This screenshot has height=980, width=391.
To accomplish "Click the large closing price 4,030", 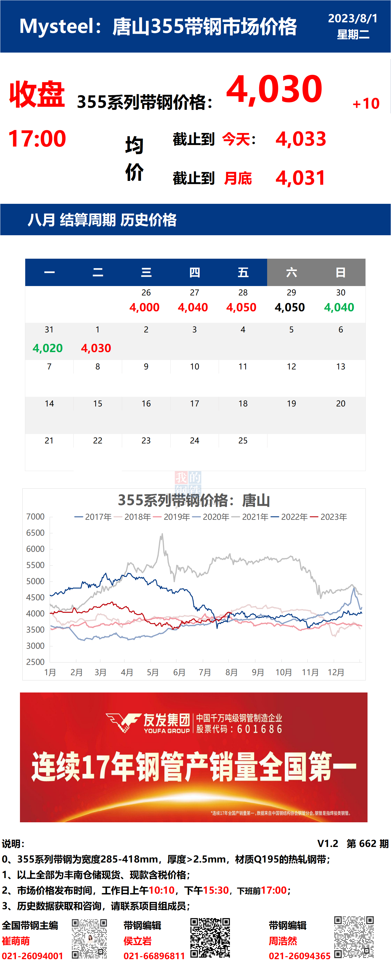I will click(x=274, y=89).
